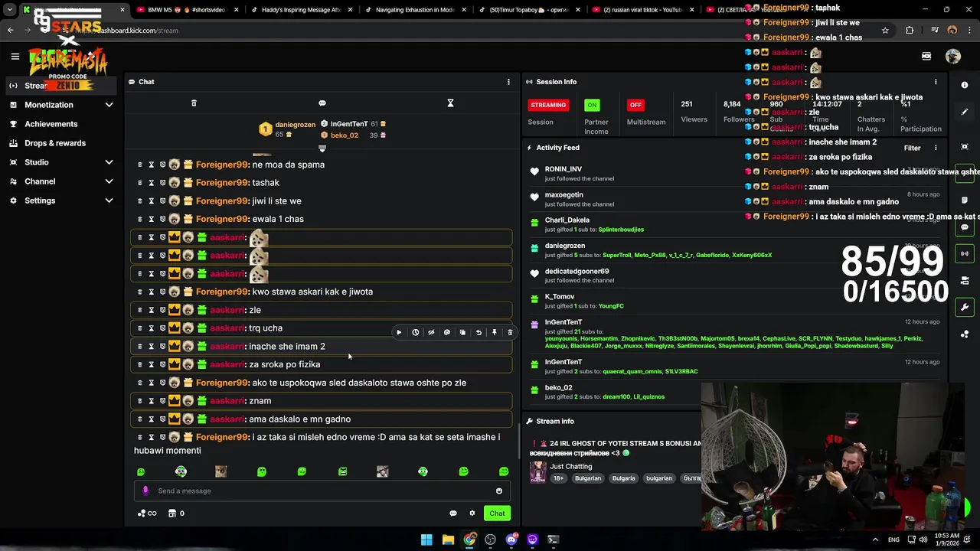The height and width of the screenshot is (551, 980).
Task: Show hidden system tray icons arrow
Action: coord(875,540)
